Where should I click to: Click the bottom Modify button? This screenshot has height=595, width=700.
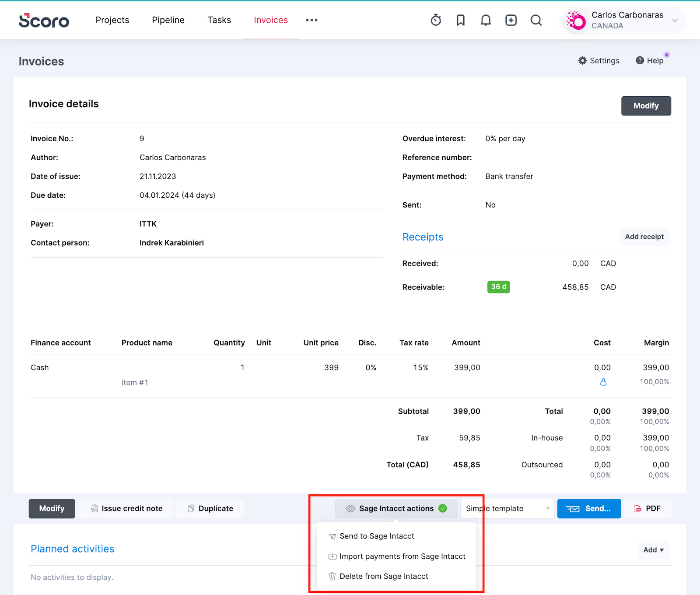tap(52, 508)
